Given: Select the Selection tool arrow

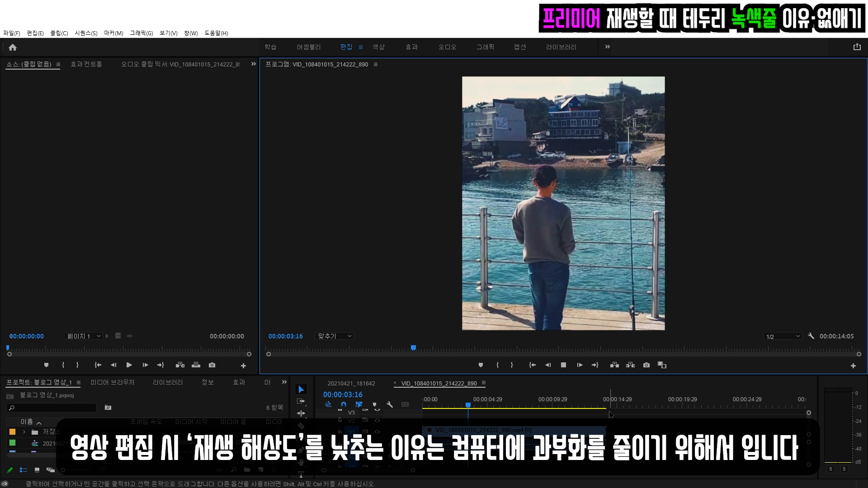Looking at the screenshot, I should click(301, 389).
